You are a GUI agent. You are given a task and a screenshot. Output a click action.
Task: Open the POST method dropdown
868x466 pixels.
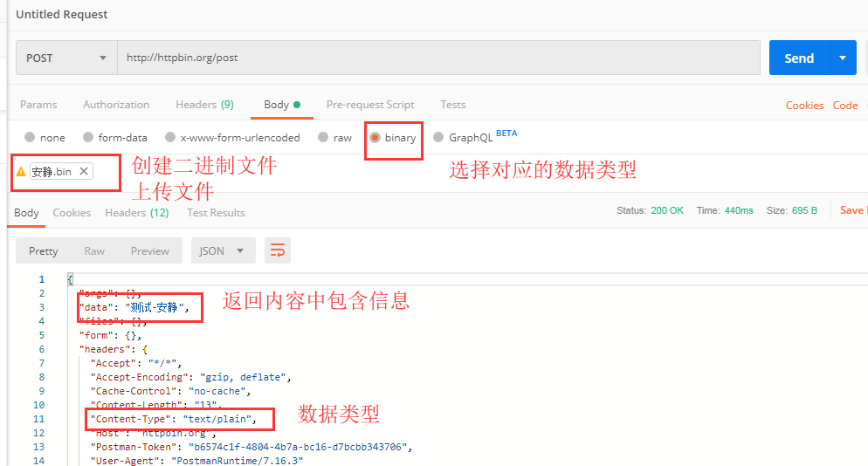(66, 58)
